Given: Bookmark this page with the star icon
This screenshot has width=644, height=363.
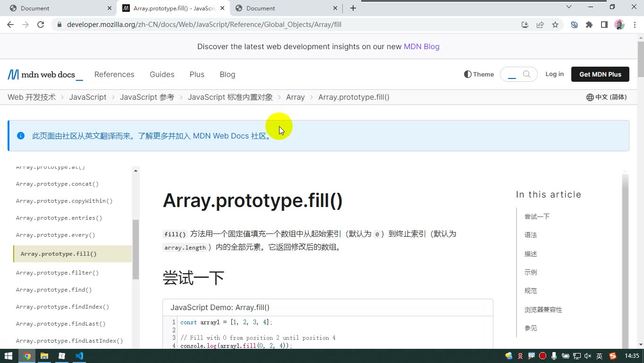Looking at the screenshot, I should coord(555,25).
